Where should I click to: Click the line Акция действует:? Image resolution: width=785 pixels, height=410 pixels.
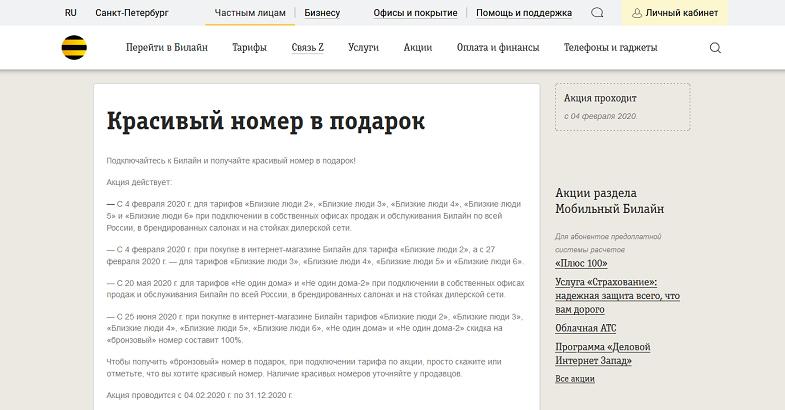pyautogui.click(x=139, y=182)
